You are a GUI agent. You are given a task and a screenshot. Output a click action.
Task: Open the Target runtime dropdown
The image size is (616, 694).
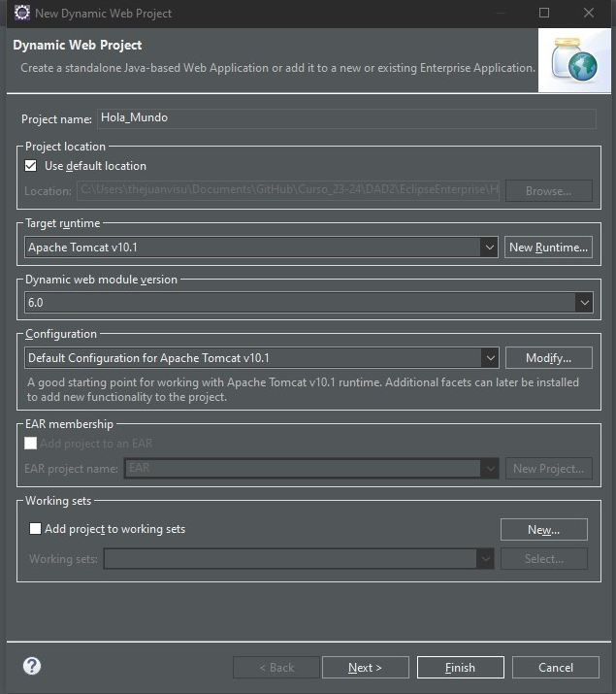[489, 248]
